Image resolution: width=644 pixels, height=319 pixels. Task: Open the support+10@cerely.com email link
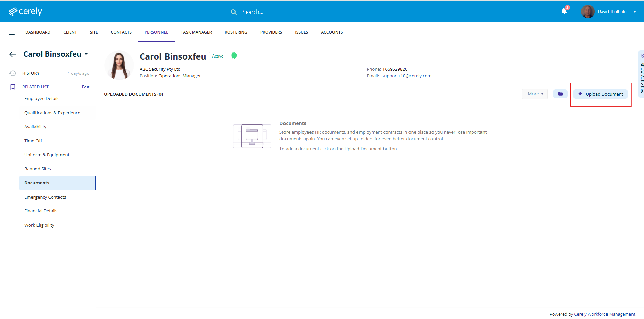point(406,76)
